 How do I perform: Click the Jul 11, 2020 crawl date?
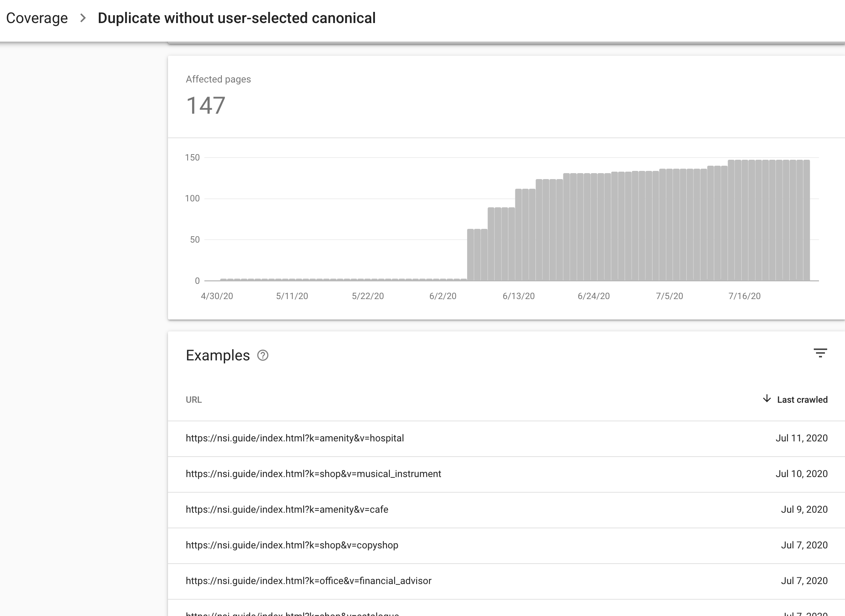coord(802,438)
